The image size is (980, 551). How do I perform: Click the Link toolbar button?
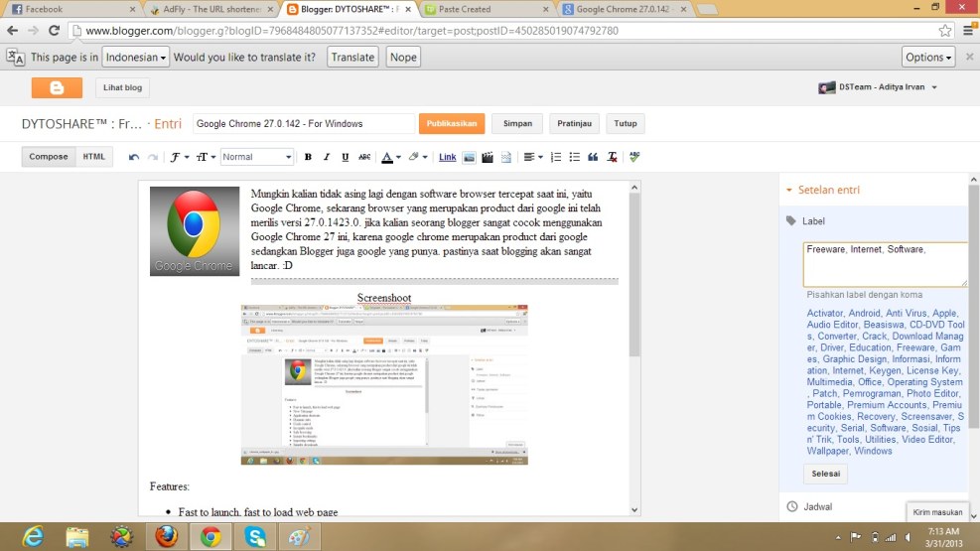click(447, 157)
